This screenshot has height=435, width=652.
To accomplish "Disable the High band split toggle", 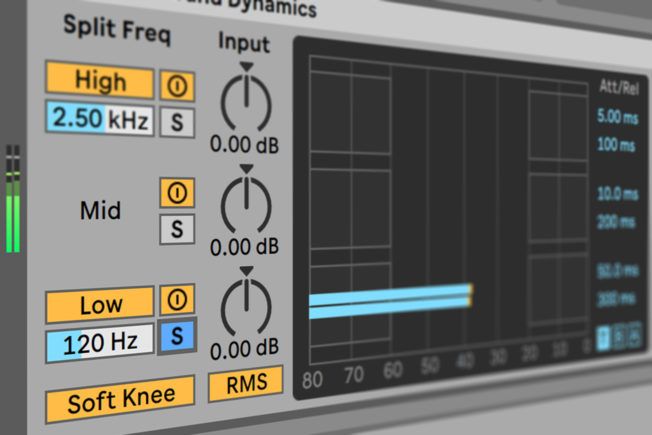I will point(99,82).
